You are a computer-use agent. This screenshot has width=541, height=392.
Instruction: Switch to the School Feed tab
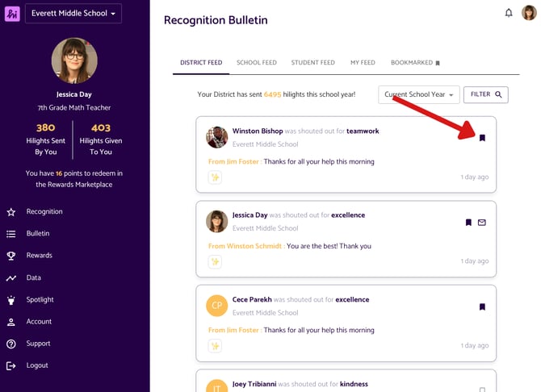point(256,62)
